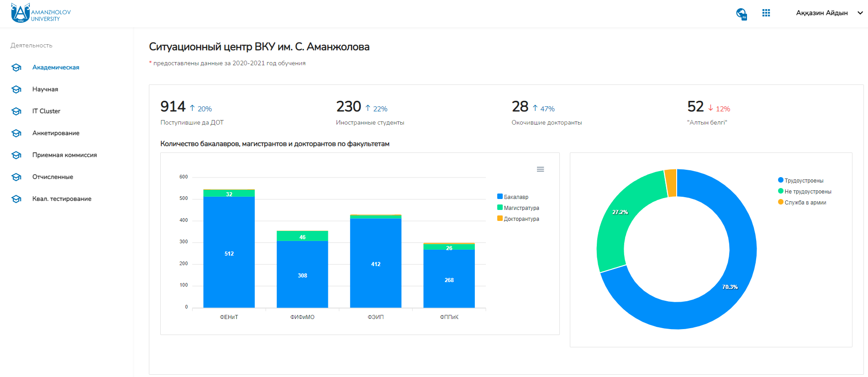Click the graduation cap icon beside Научная
Image resolution: width=868 pixels, height=377 pixels.
coord(16,89)
